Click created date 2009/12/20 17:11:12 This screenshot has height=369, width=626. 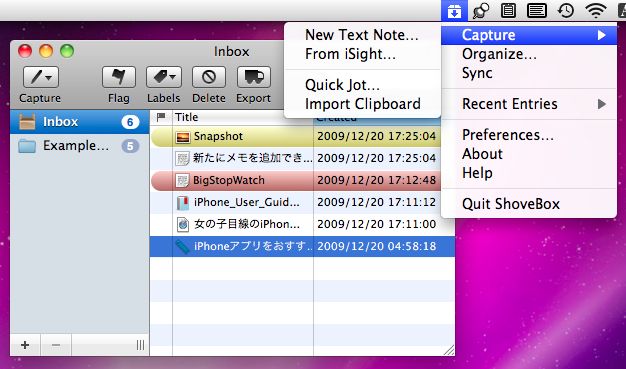(x=376, y=202)
